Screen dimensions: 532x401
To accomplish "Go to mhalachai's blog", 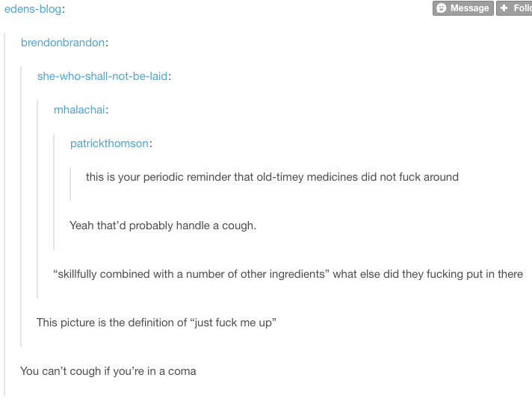I will (79, 110).
